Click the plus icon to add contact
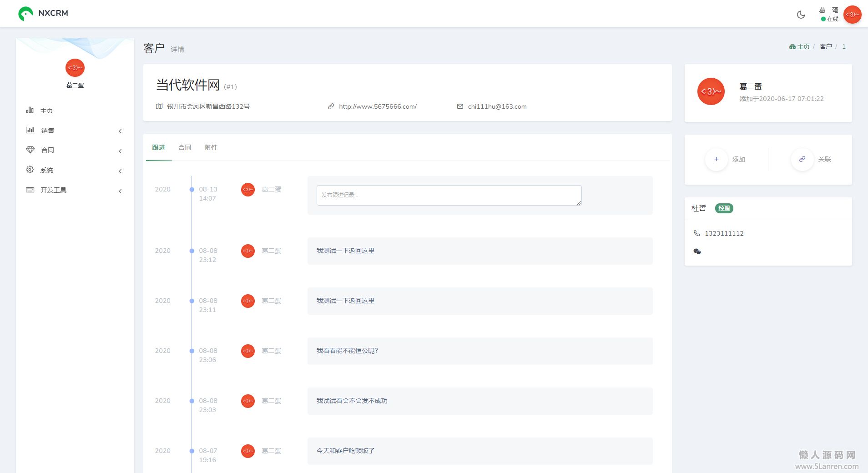Viewport: 868px width, 473px height. 716,159
